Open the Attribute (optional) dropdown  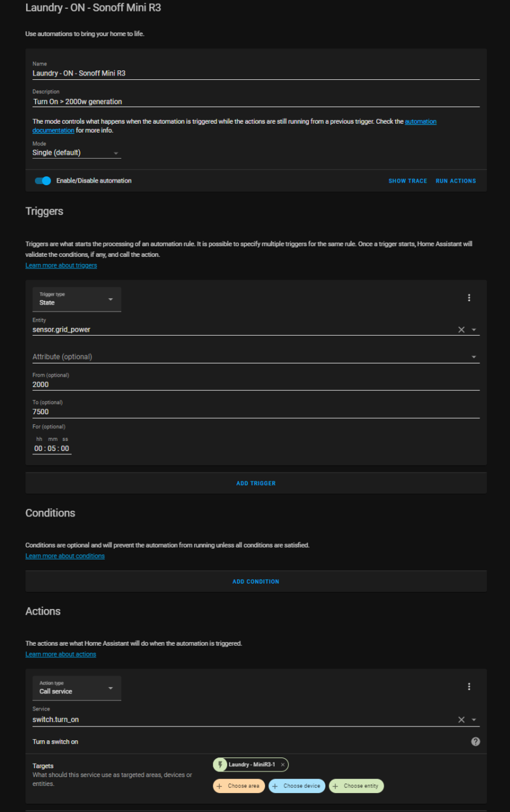point(474,356)
